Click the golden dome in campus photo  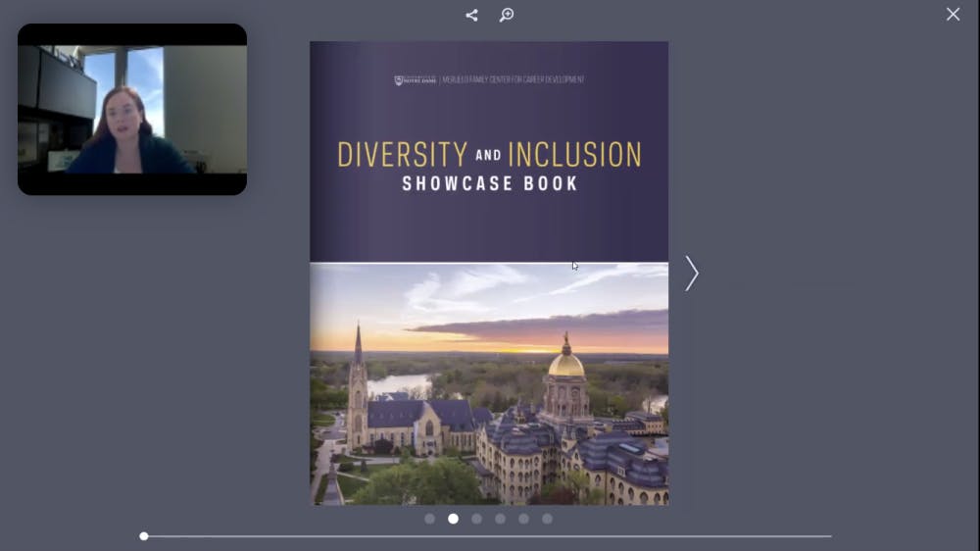(x=565, y=365)
